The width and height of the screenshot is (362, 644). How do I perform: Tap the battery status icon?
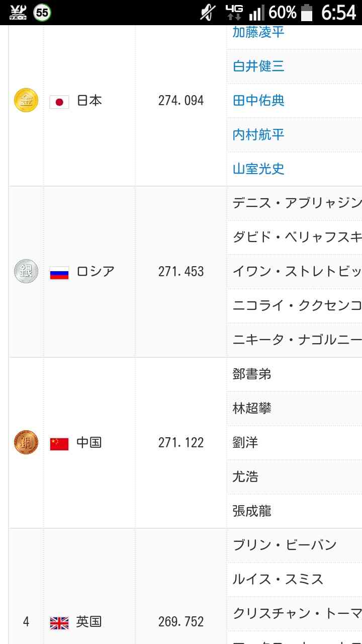307,13
